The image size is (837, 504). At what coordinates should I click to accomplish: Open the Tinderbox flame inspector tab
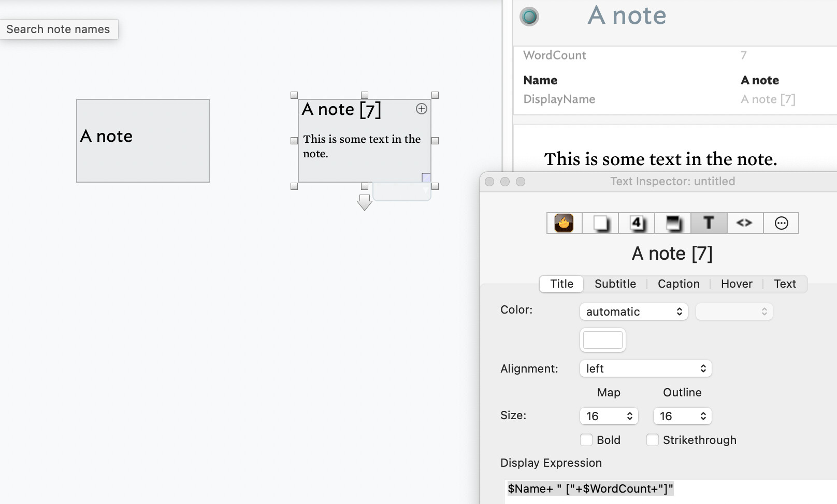pos(564,223)
